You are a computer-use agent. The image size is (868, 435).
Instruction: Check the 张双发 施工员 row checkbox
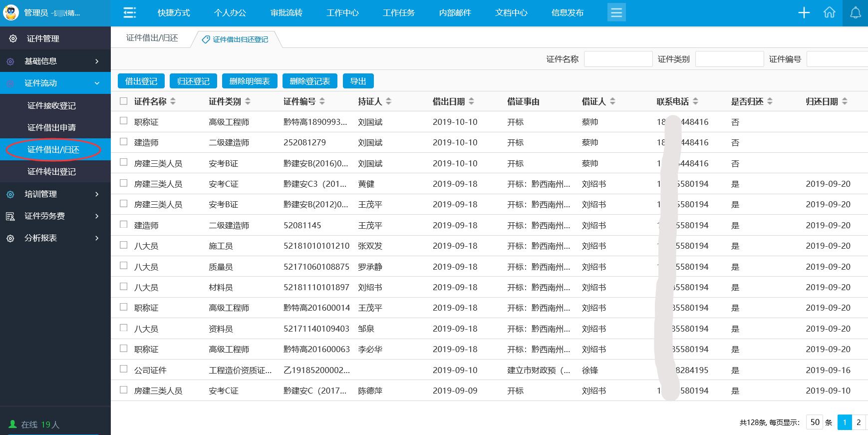124,245
